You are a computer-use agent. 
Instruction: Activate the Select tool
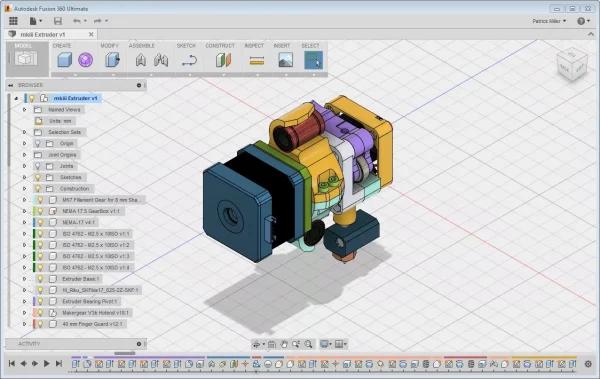coord(313,60)
